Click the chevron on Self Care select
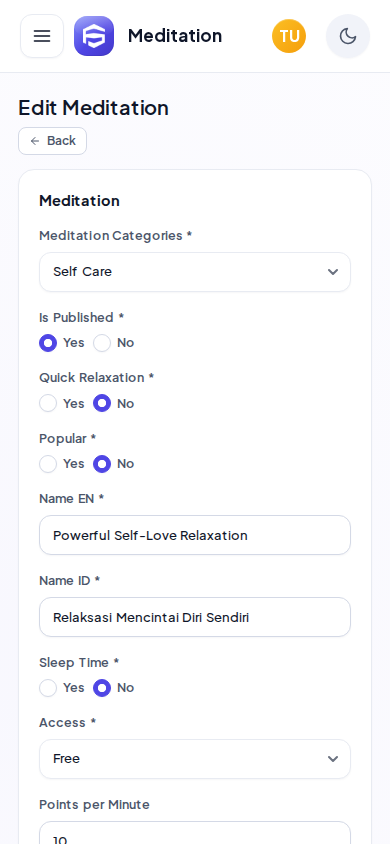 tap(333, 272)
